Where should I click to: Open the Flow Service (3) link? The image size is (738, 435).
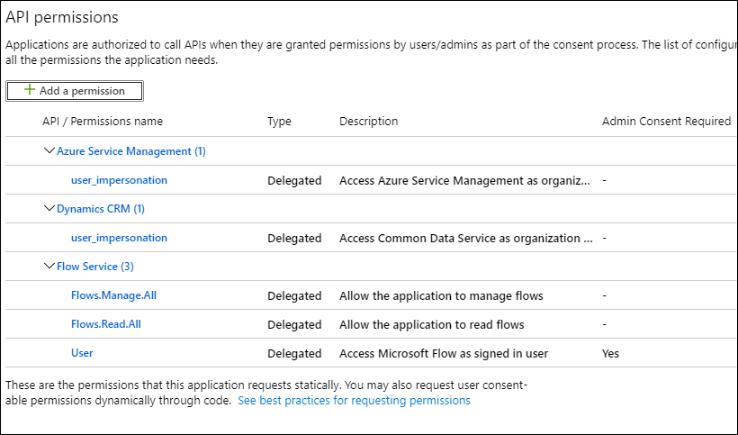click(x=95, y=266)
